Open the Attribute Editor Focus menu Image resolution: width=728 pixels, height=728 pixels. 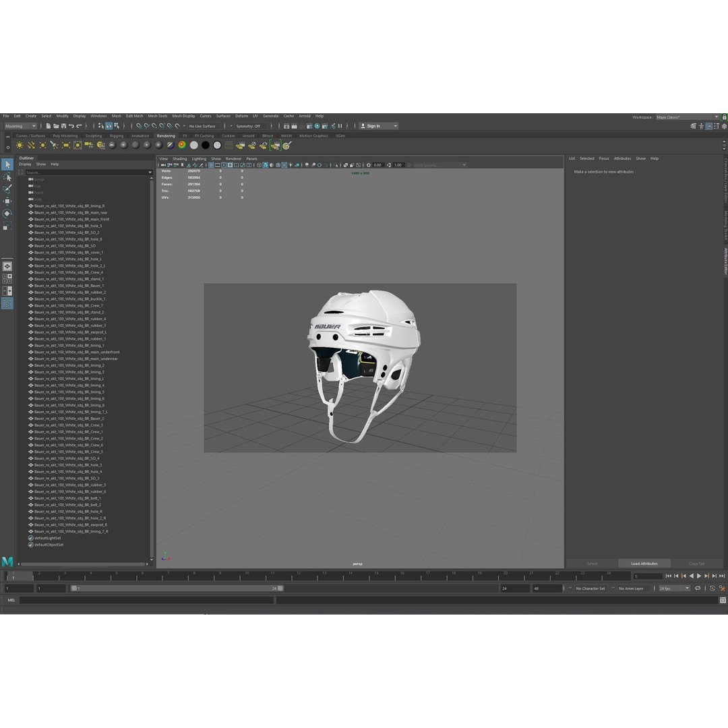(x=603, y=158)
